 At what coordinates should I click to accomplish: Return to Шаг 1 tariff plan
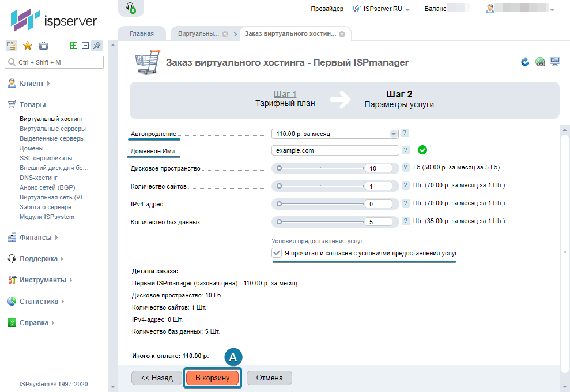pyautogui.click(x=285, y=94)
